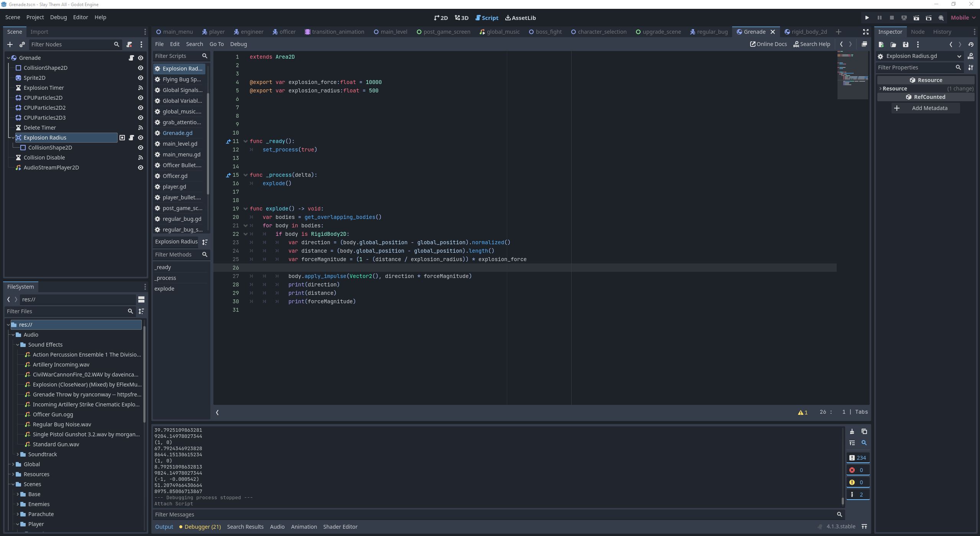Hide the Sprite2D node visibility eye
The width and height of the screenshot is (980, 536).
tap(141, 78)
